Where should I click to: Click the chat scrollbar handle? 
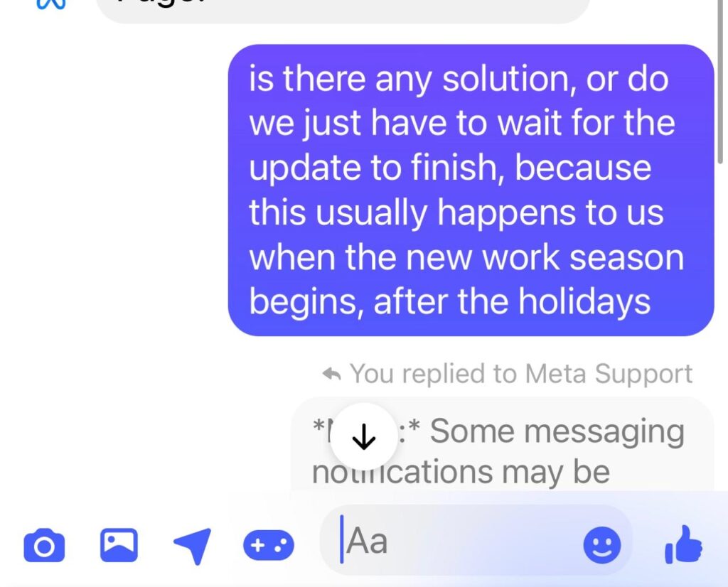coord(720,81)
